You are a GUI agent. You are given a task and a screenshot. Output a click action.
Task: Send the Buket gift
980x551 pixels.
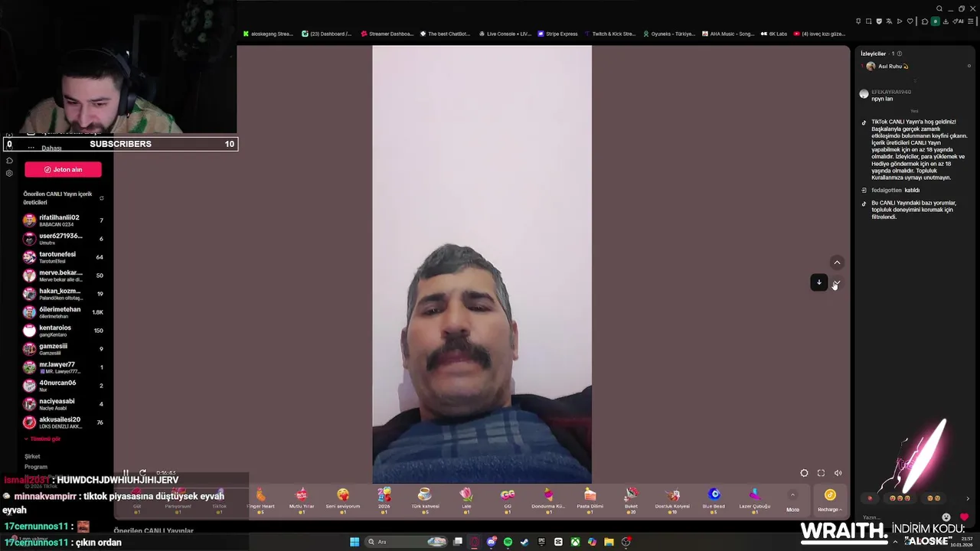(x=631, y=500)
